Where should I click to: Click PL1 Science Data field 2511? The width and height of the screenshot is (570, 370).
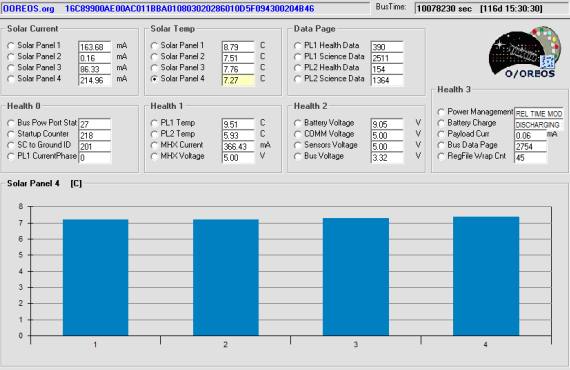[387, 58]
